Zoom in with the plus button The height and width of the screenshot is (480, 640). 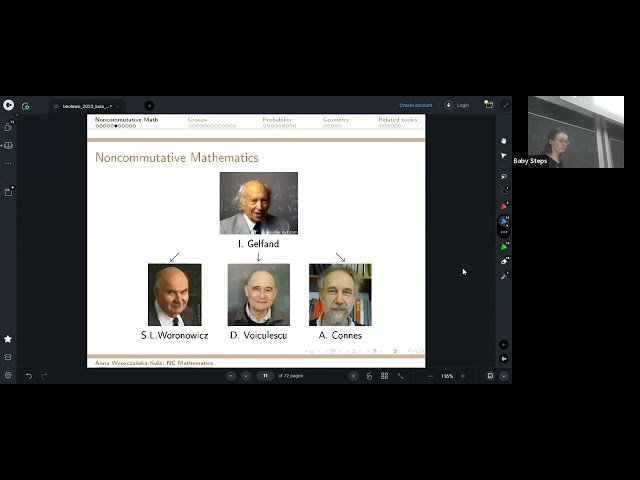(x=463, y=376)
